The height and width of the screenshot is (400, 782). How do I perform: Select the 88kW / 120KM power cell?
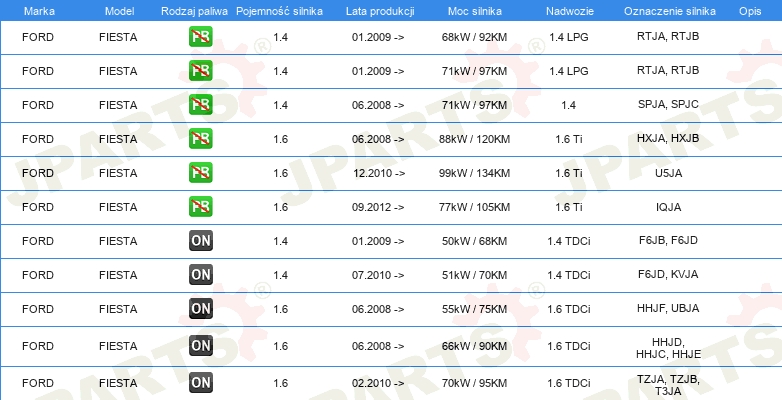(474, 139)
